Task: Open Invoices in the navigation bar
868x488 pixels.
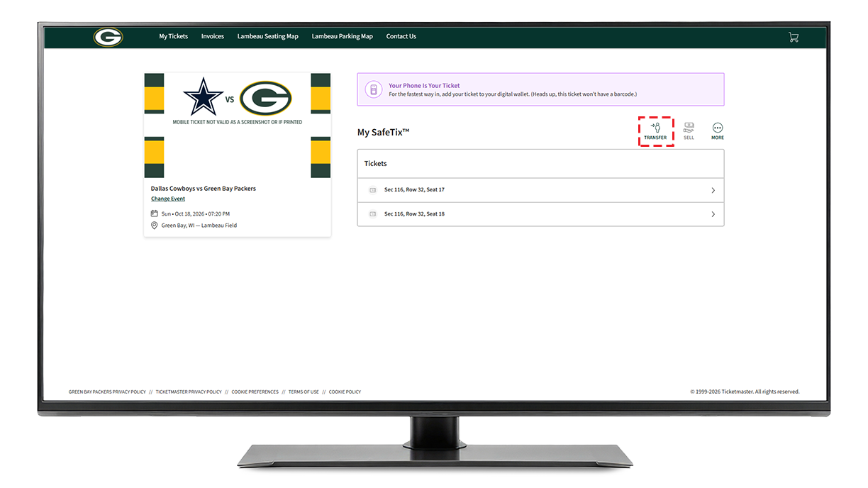Action: pyautogui.click(x=213, y=37)
